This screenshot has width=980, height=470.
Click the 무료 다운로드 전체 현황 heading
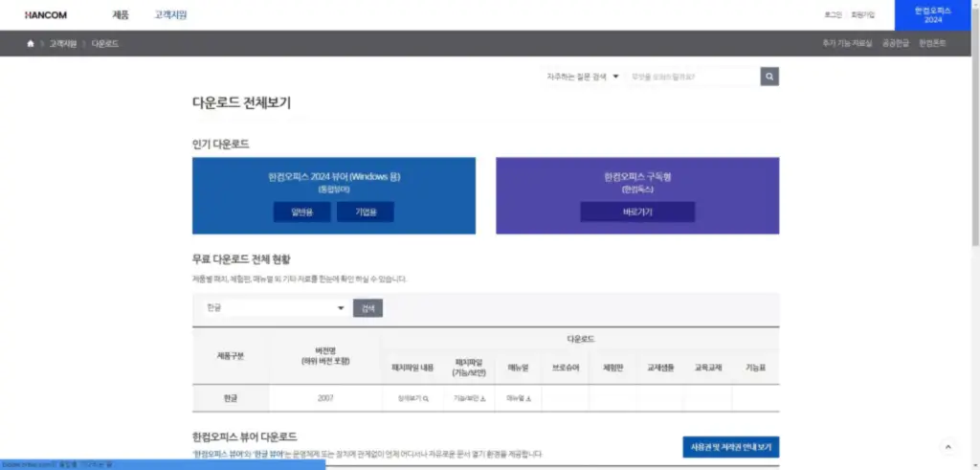click(x=241, y=258)
